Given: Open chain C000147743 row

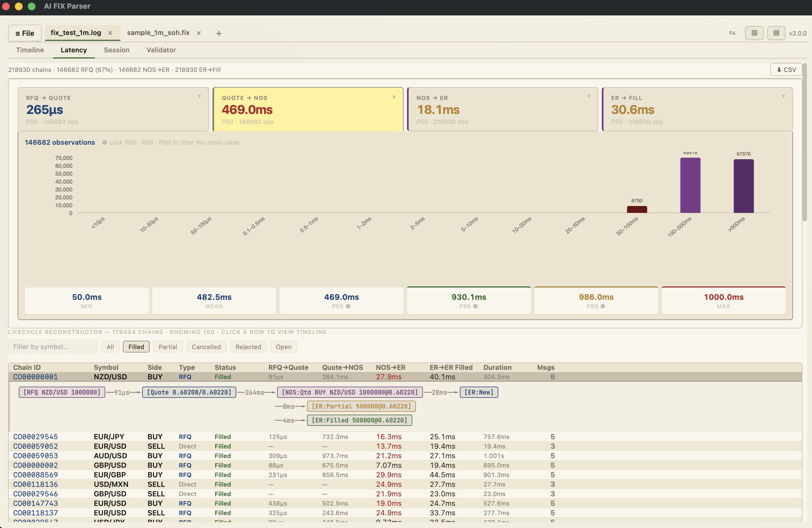Looking at the screenshot, I should (405, 503).
